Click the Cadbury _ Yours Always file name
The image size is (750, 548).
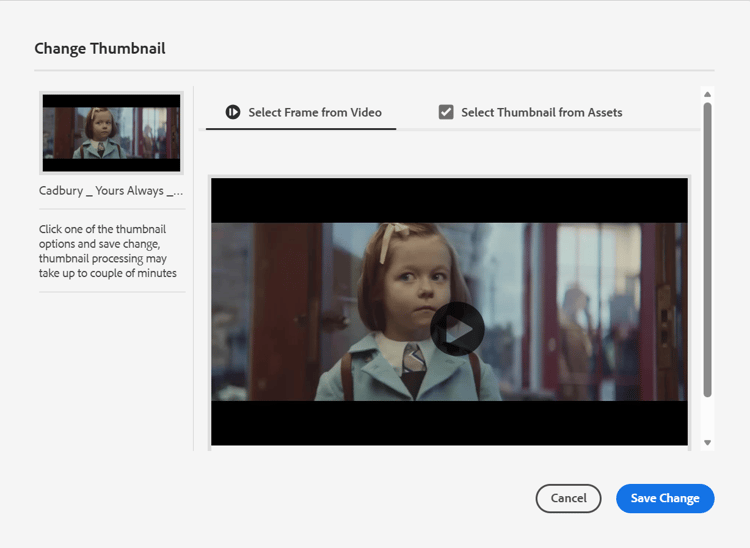coord(111,191)
